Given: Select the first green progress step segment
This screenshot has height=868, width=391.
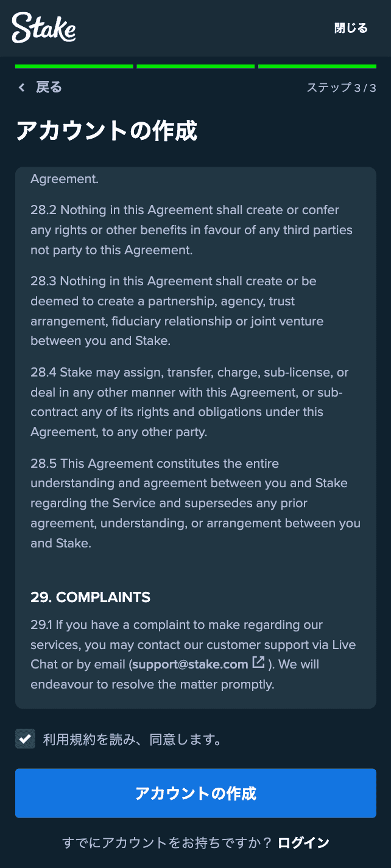Looking at the screenshot, I should (x=74, y=66).
